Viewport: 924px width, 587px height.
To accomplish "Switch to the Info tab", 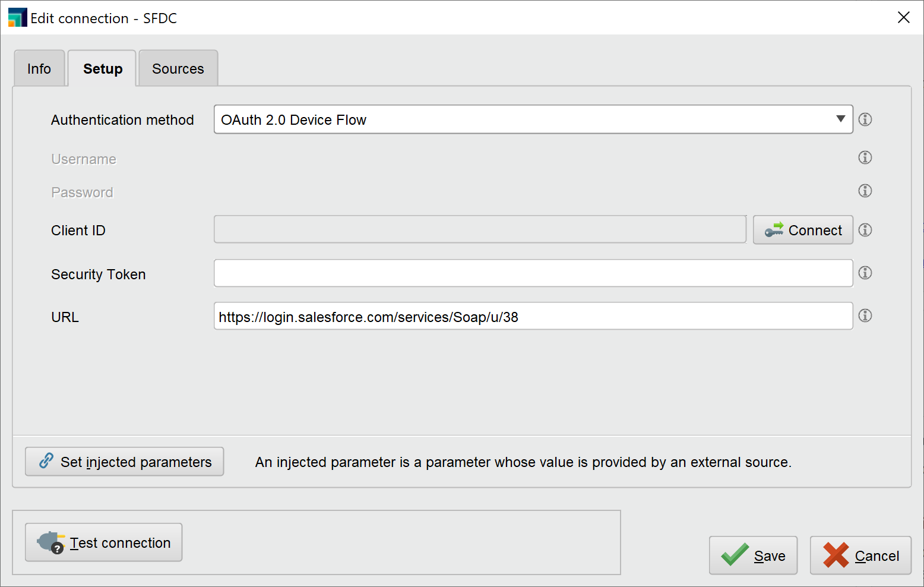I will coord(39,68).
